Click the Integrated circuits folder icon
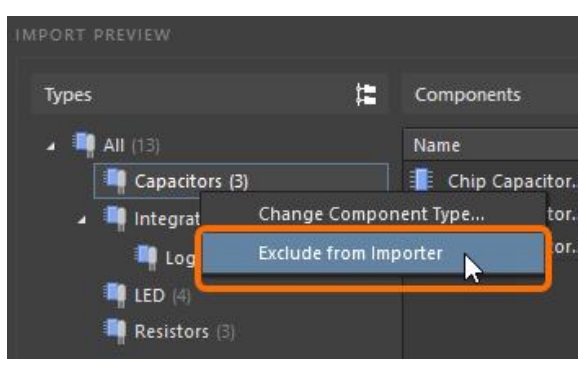 pos(115,218)
